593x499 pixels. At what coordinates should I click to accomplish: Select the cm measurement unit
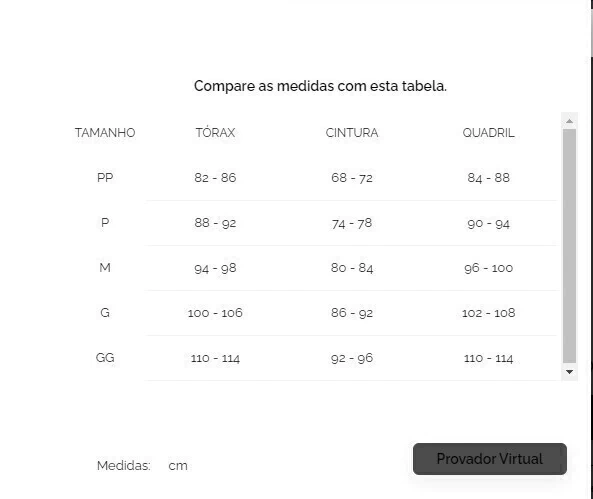[x=178, y=466]
